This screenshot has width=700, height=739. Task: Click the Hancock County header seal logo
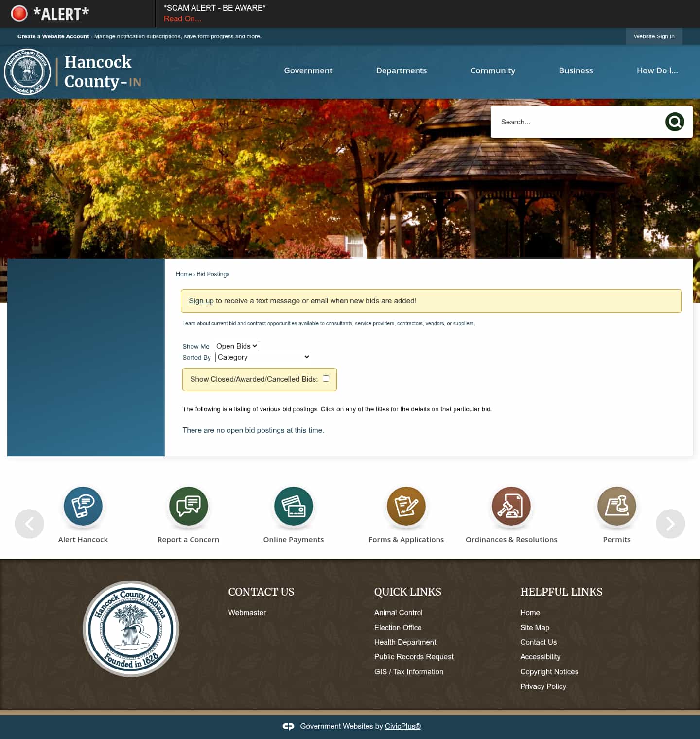tap(27, 71)
